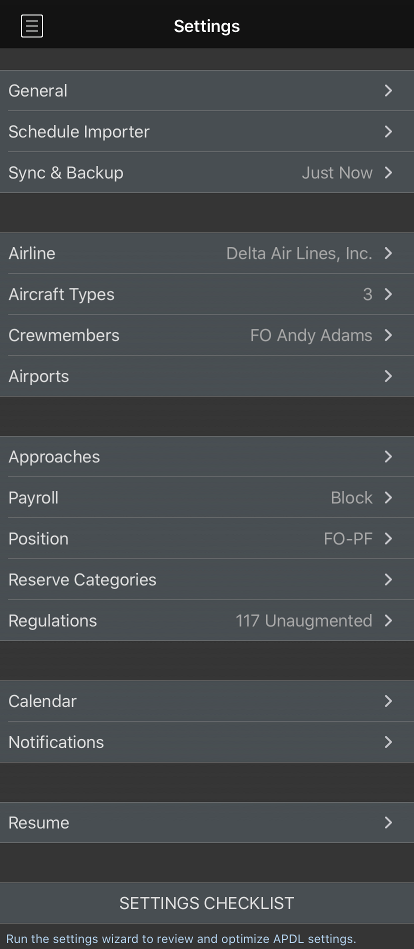Open Calendar settings
Image resolution: width=414 pixels, height=949 pixels.
click(x=207, y=701)
